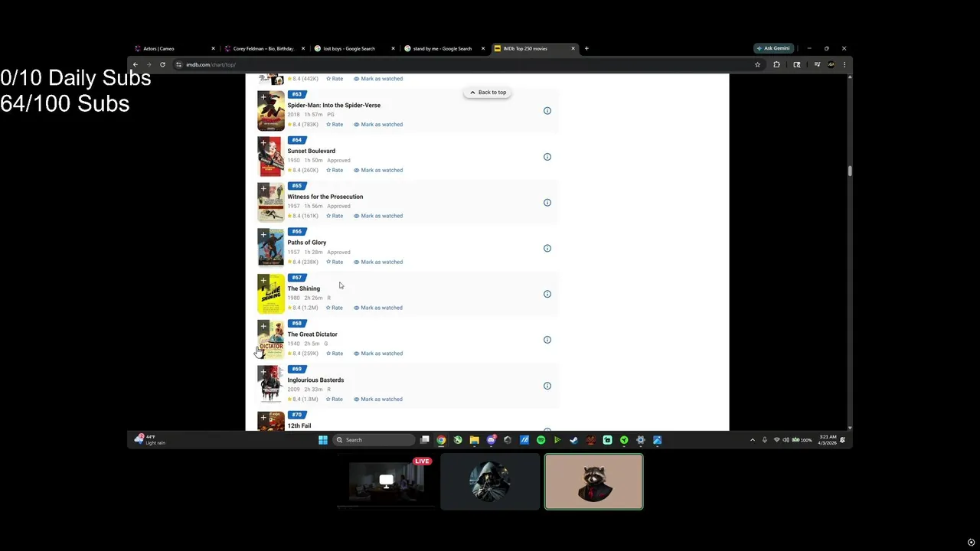Image resolution: width=980 pixels, height=551 pixels.
Task: Add 12th Fail to watchlist
Action: tap(263, 418)
